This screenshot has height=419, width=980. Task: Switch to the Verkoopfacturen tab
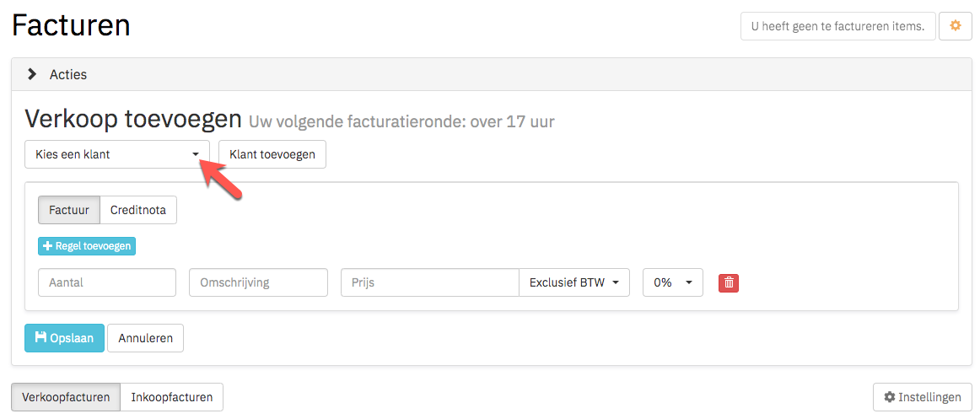click(x=66, y=397)
